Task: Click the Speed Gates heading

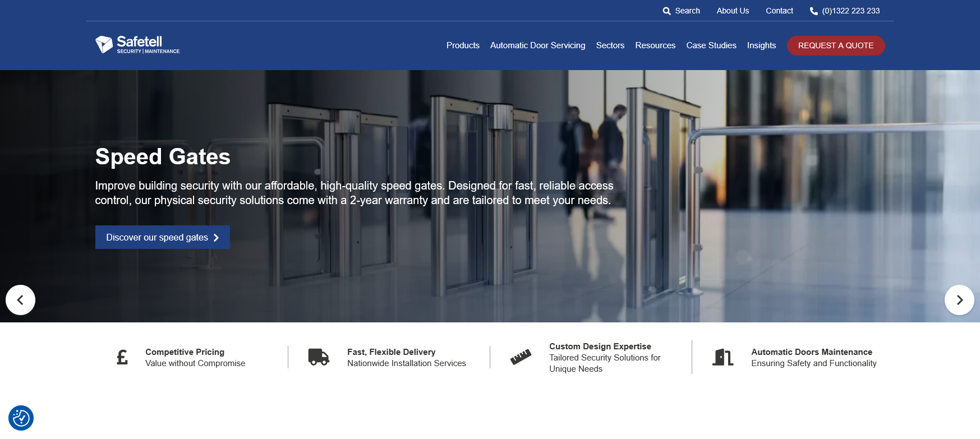Action: coord(163,156)
